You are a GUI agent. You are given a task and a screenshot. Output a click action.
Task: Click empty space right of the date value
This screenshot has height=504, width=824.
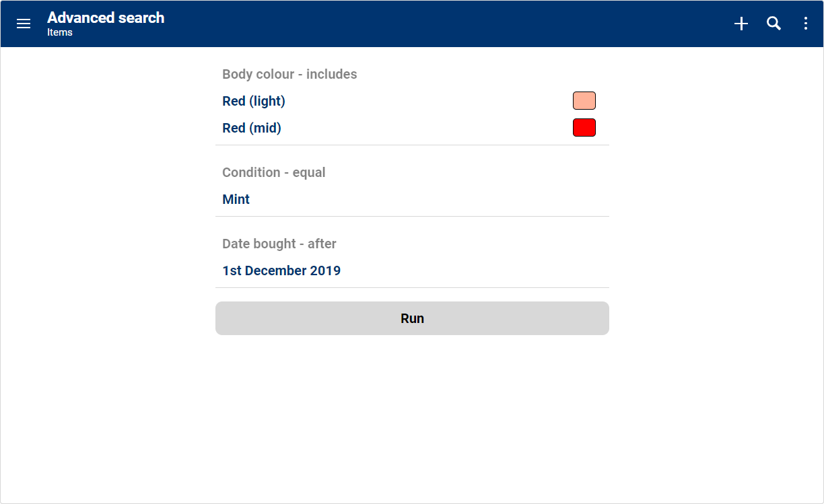485,271
